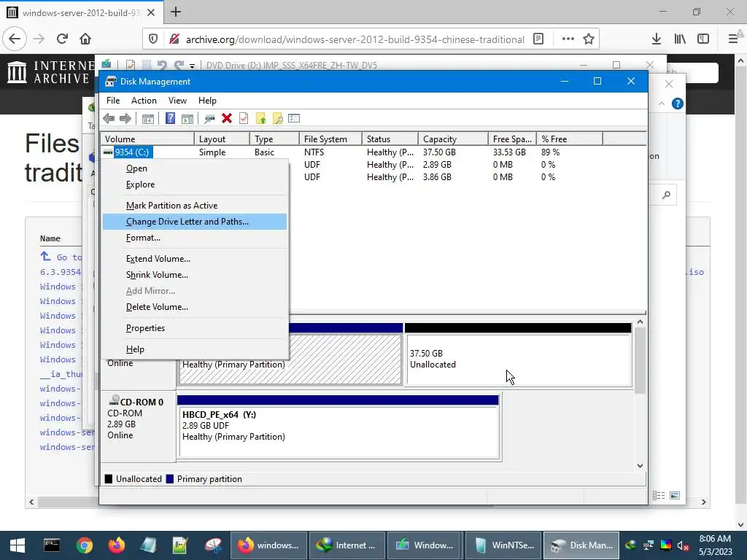
Task: Select the HBCD_PE_x64 (Y:) partition
Action: click(338, 432)
